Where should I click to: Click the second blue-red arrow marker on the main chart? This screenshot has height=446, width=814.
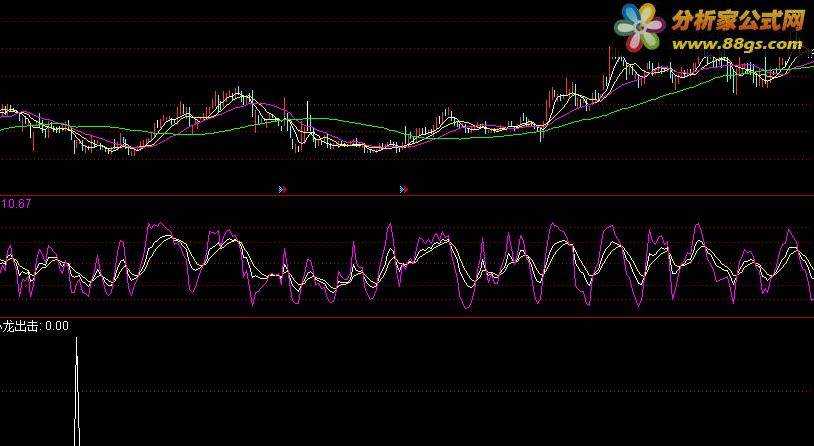pyautogui.click(x=404, y=190)
